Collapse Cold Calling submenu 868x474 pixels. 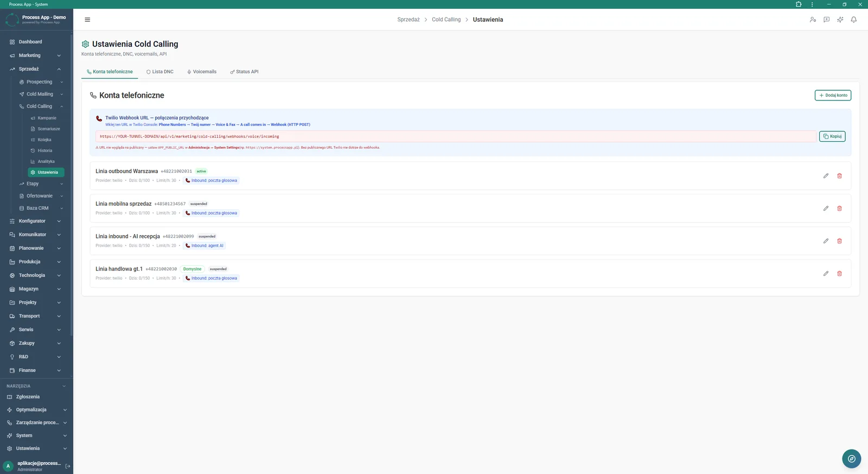tap(41, 106)
